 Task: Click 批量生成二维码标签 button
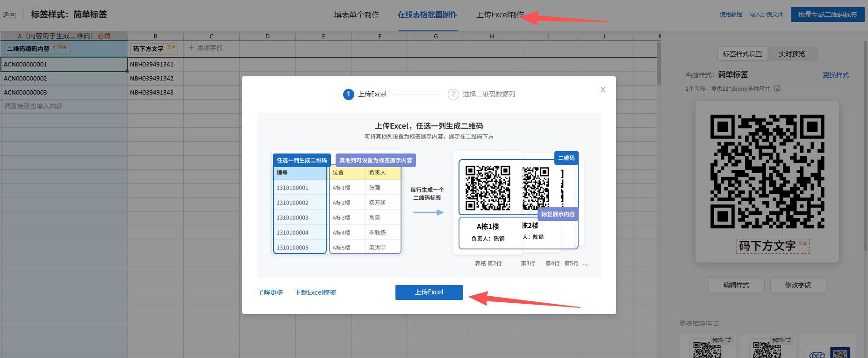828,15
